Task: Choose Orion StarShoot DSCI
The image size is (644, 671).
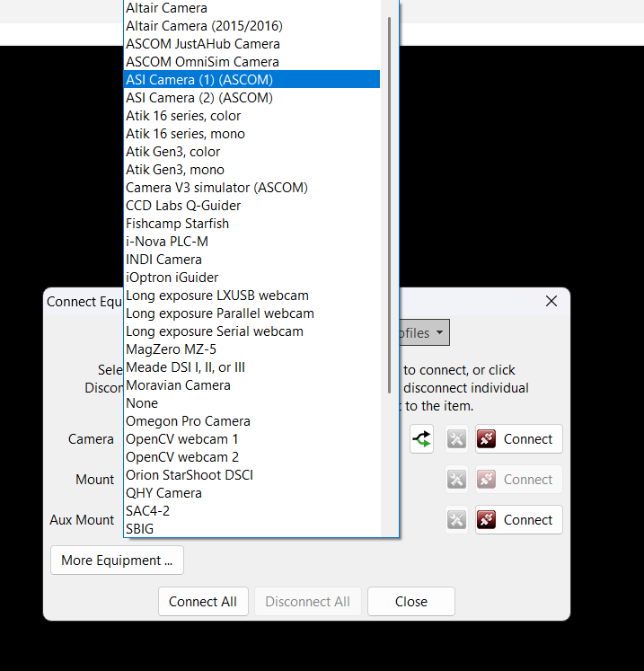Action: [251, 475]
